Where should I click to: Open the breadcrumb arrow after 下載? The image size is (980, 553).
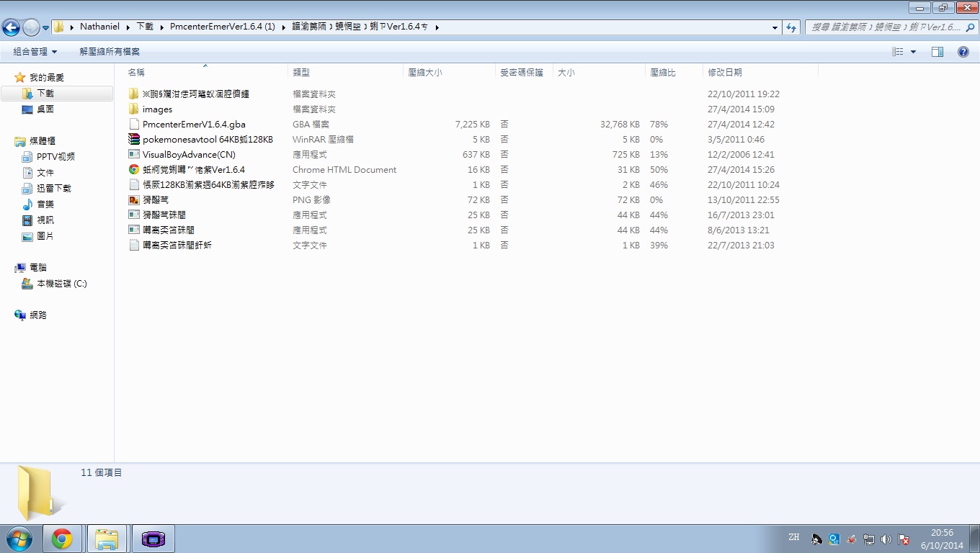pyautogui.click(x=162, y=27)
